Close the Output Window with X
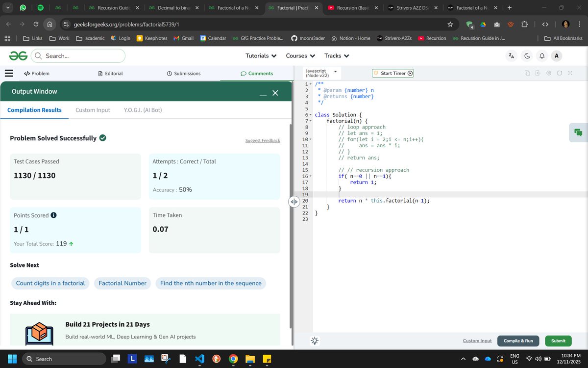This screenshot has height=368, width=588. click(x=275, y=93)
